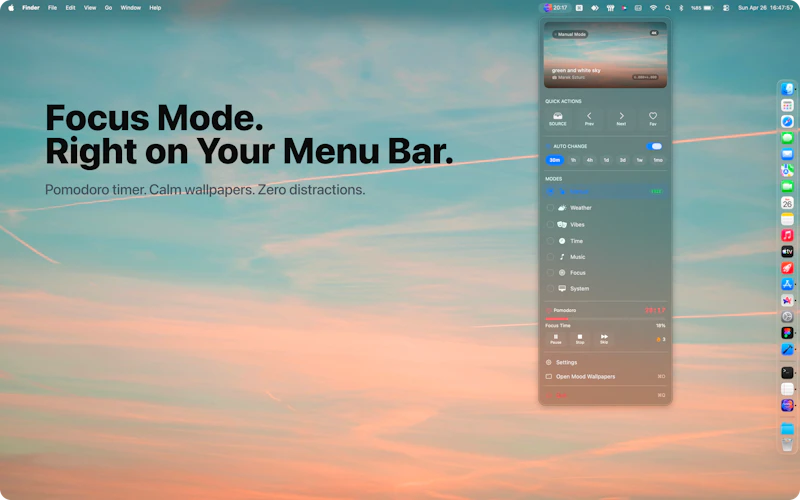
Task: Go to previous wallpaper with Prev
Action: (589, 118)
